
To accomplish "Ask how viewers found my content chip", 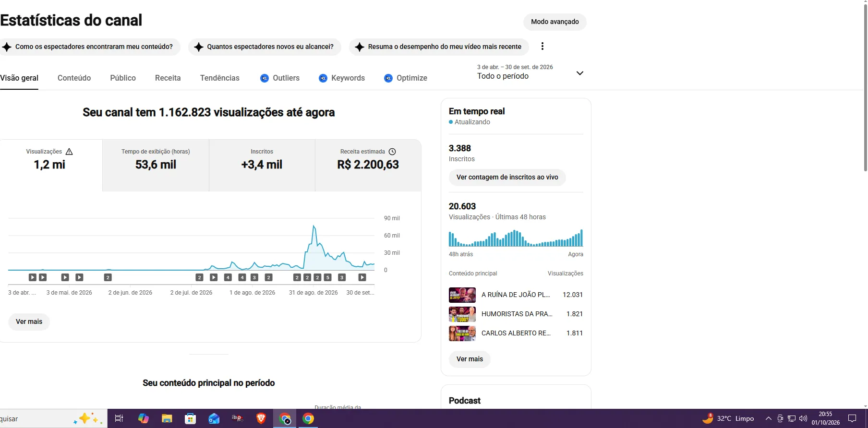I will 89,47.
